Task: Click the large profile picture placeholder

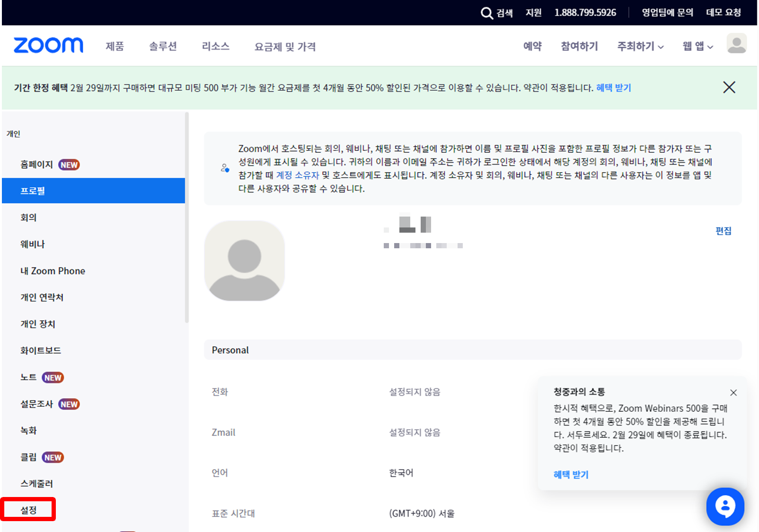Action: click(x=245, y=261)
